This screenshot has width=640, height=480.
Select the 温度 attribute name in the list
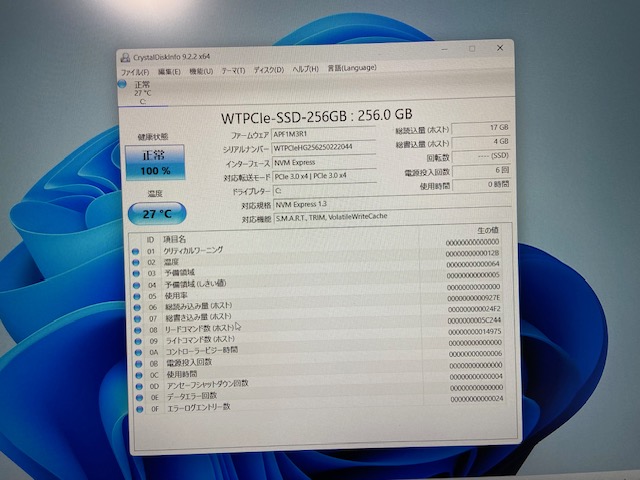coord(171,262)
